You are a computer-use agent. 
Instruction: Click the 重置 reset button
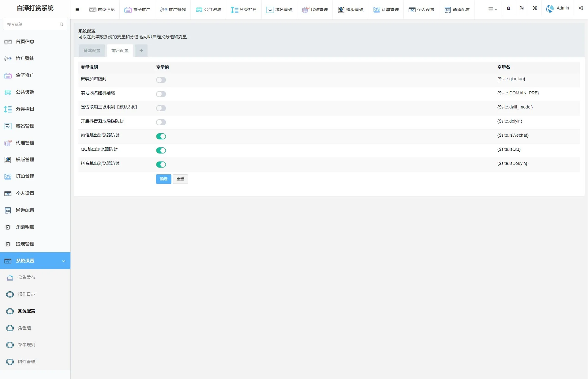[x=180, y=179]
